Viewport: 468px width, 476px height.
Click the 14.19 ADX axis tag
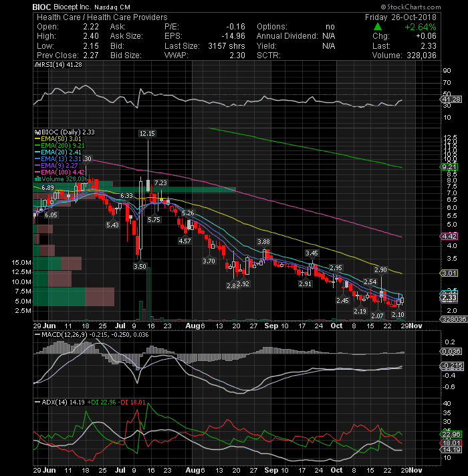[451, 449]
